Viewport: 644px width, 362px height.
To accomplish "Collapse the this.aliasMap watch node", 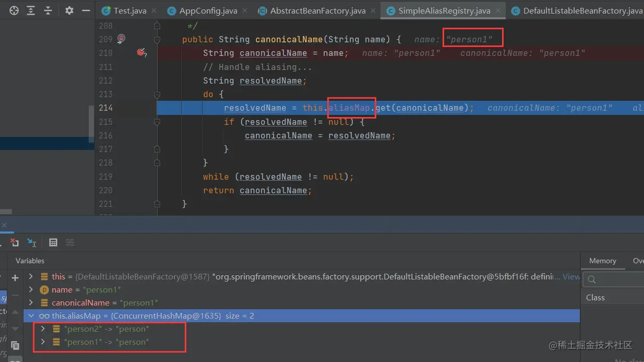I will 31,316.
